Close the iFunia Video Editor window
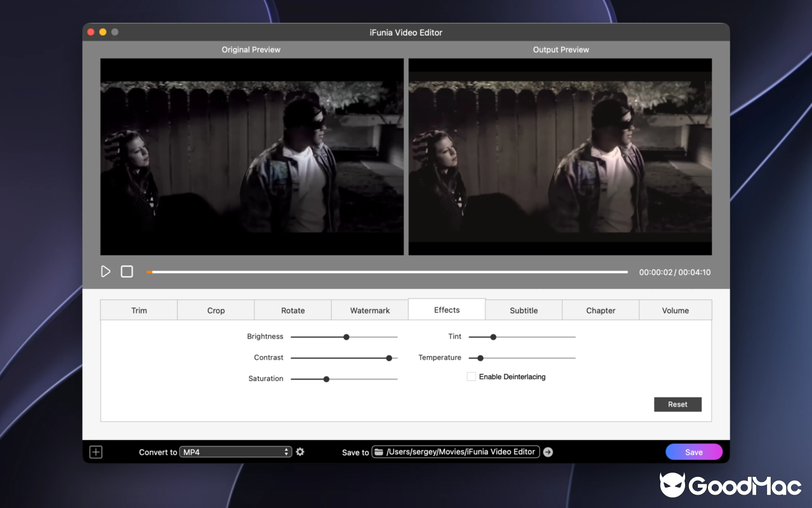Screen dimensions: 812x508 point(91,32)
